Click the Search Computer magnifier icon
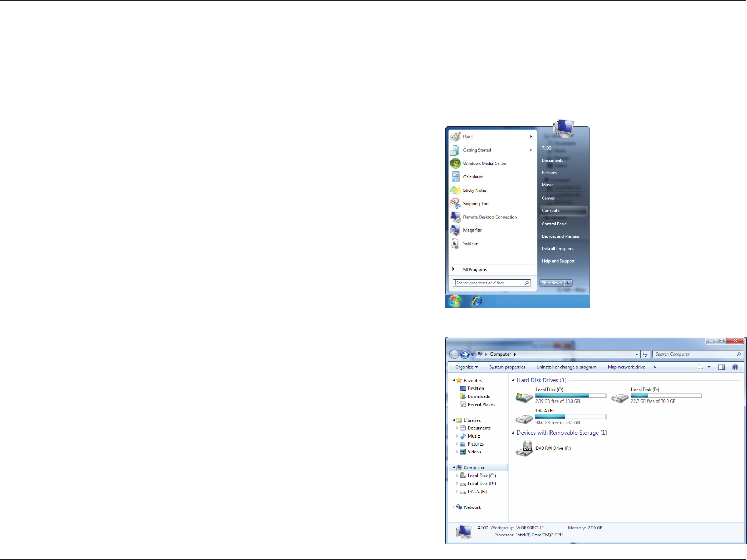This screenshot has width=747, height=560. [x=739, y=354]
